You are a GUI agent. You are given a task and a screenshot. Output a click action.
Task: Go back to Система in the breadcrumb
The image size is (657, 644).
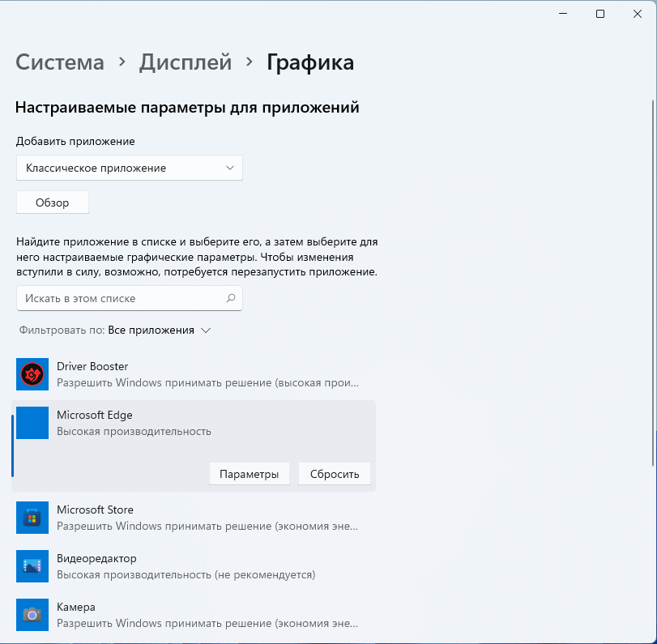point(60,62)
